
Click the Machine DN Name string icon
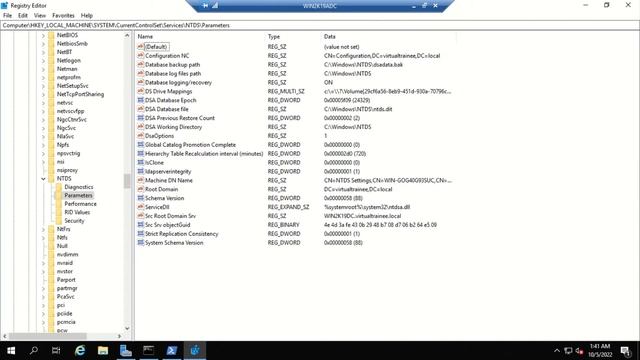point(141,180)
